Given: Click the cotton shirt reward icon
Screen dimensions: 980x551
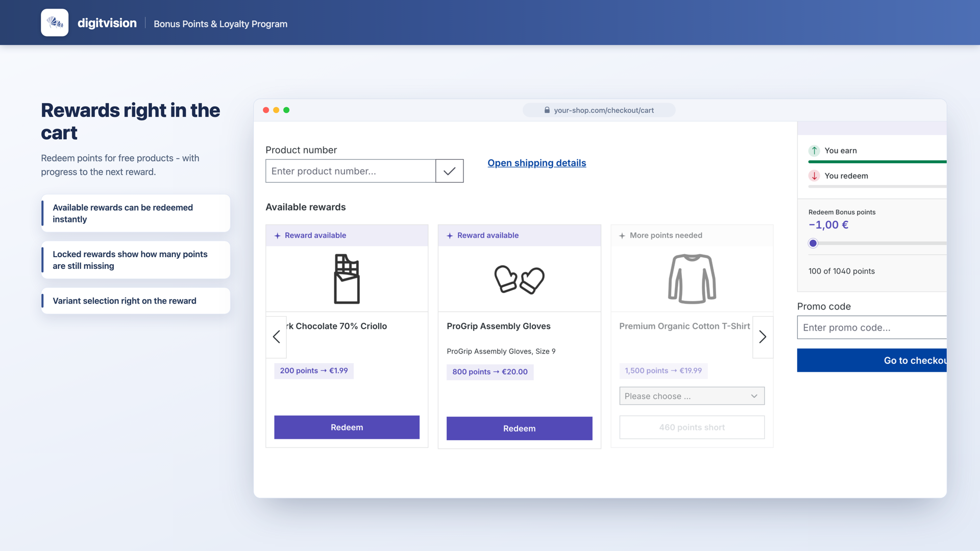Looking at the screenshot, I should coord(692,279).
